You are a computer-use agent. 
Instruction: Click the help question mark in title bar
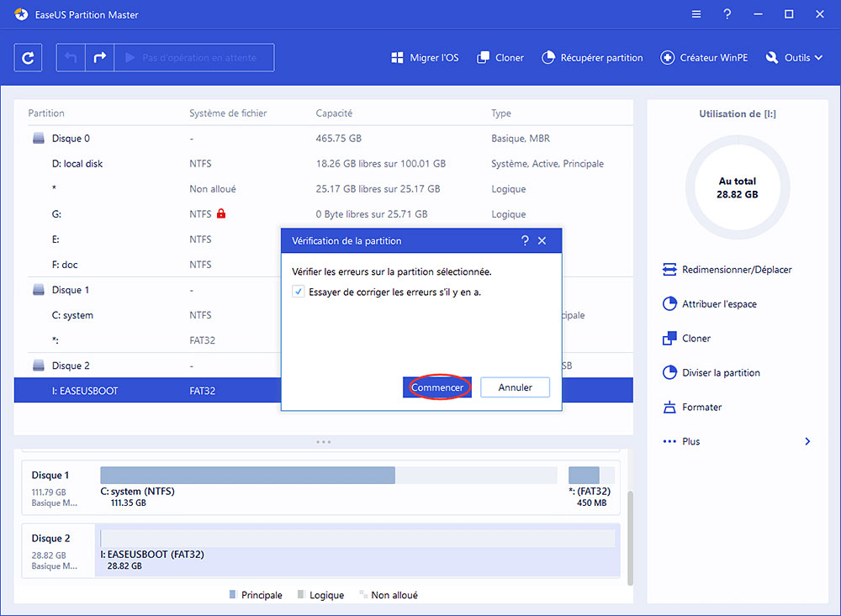(727, 14)
